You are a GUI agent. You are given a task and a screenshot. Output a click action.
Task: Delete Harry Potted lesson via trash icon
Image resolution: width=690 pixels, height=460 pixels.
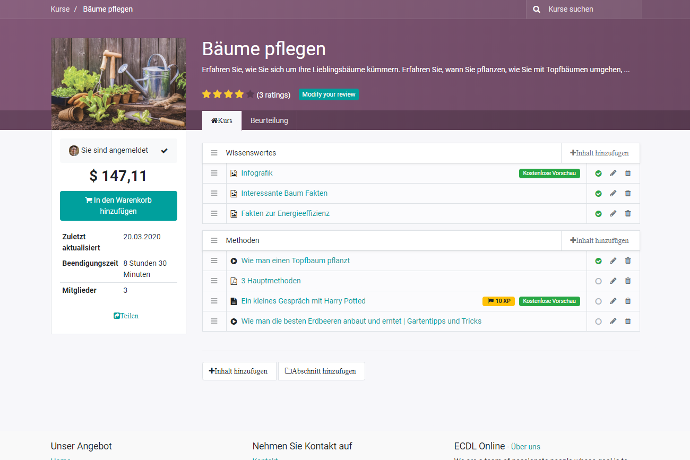click(628, 301)
